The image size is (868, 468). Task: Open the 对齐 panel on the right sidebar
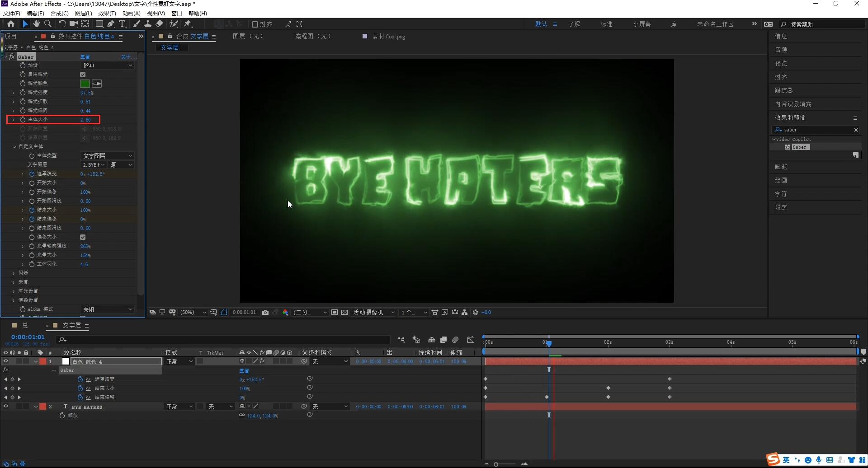pyautogui.click(x=781, y=77)
